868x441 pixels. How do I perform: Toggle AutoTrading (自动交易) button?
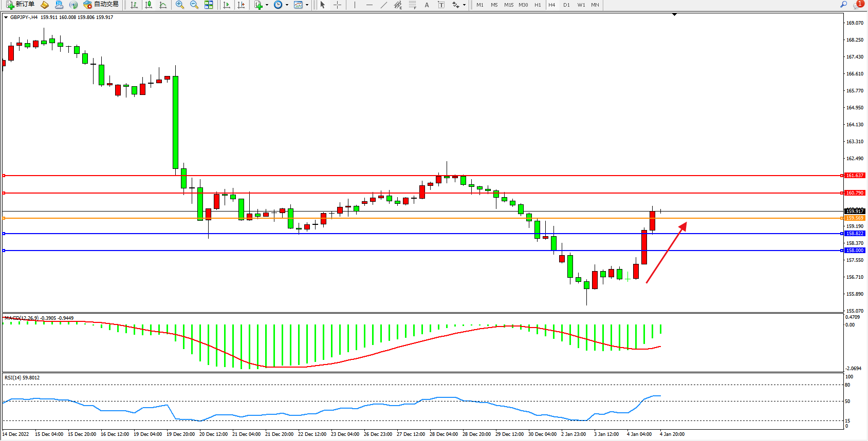(101, 5)
